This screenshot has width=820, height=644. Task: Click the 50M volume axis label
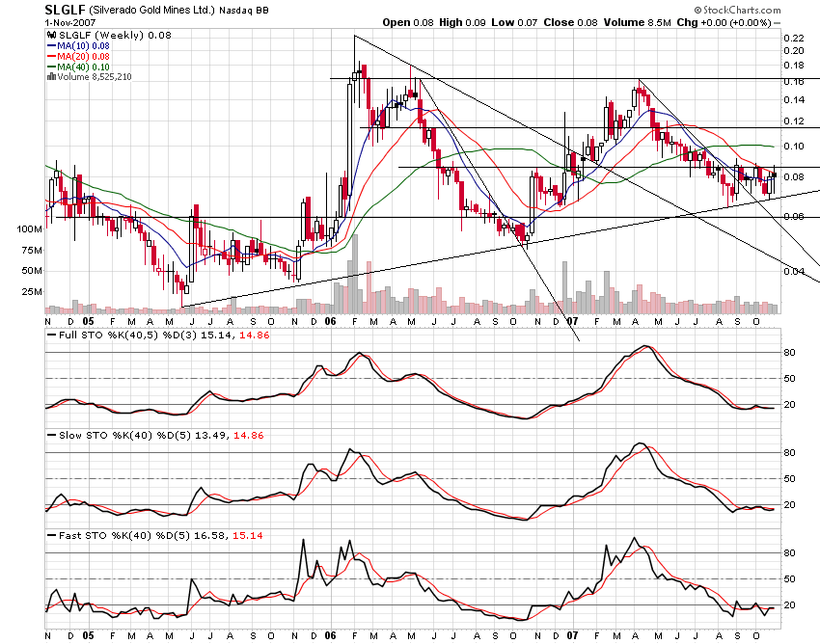(32, 271)
